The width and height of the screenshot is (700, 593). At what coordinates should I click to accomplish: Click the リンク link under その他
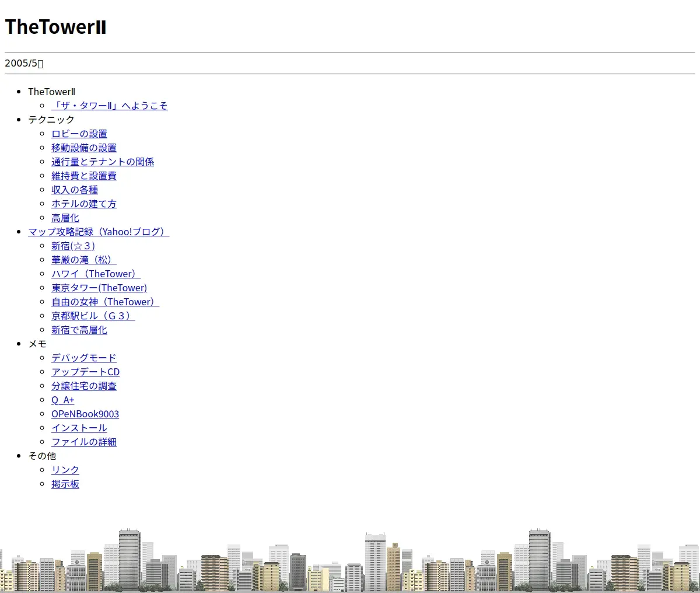point(65,470)
